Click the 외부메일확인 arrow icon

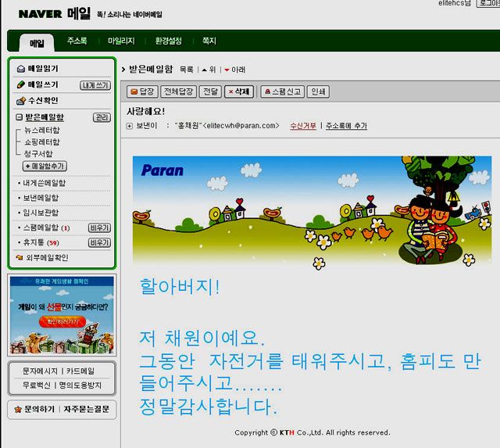(19, 257)
